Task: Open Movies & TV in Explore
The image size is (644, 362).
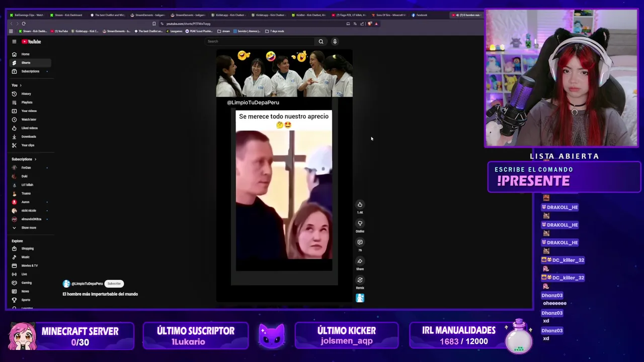Action: [x=30, y=266]
